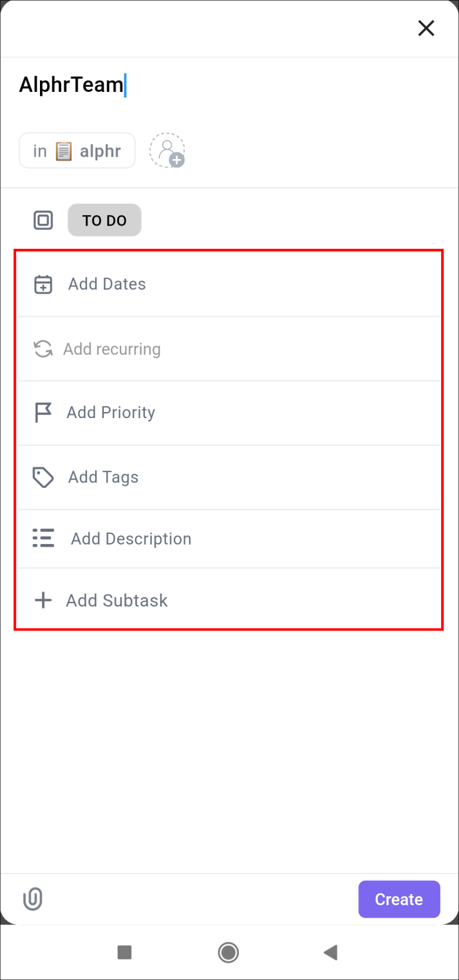Click the purple Create button
The height and width of the screenshot is (980, 459).
(399, 899)
